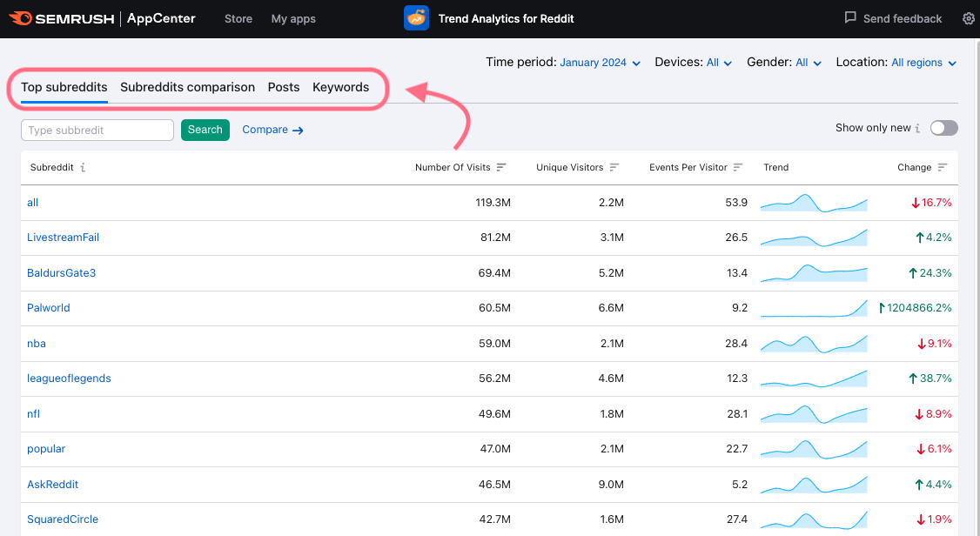The image size is (980, 536).
Task: Click the 22.7 events per visitor value
Action: [737, 449]
